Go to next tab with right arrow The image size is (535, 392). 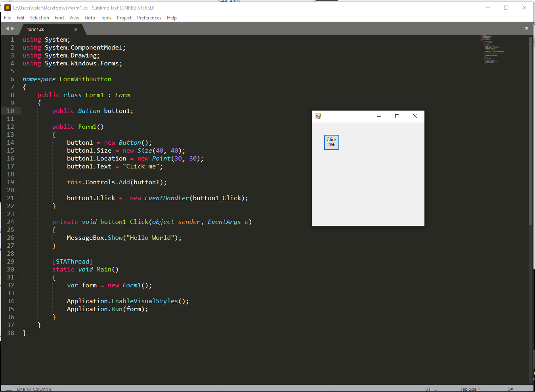[13, 29]
